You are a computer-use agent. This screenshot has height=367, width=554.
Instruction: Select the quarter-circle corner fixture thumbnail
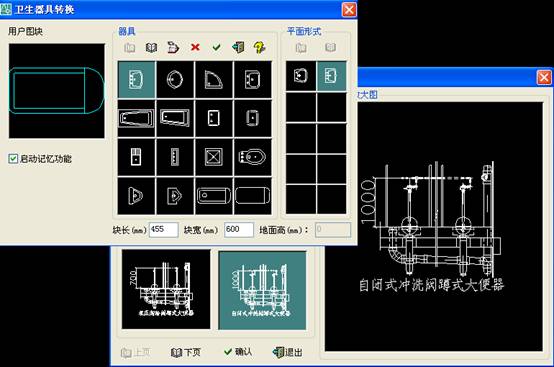coord(214,79)
